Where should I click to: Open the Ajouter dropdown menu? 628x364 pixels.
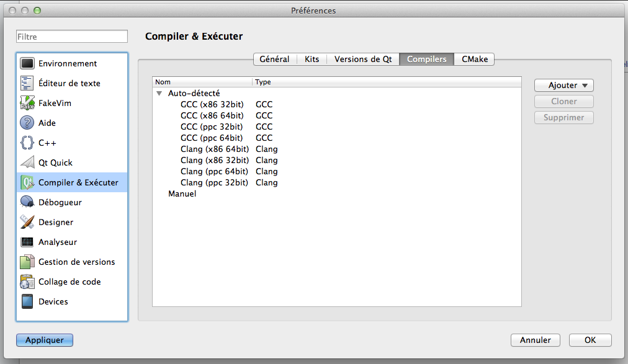[x=563, y=85]
